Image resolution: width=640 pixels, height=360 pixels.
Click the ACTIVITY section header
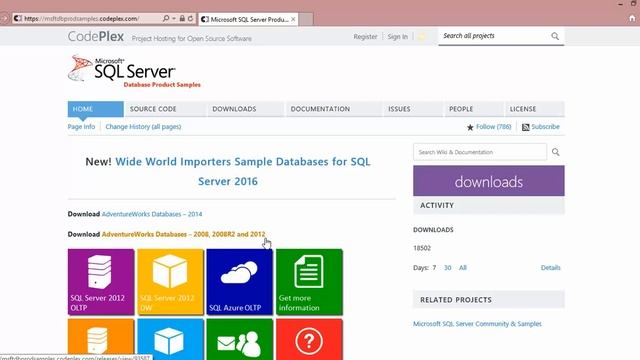coord(489,206)
